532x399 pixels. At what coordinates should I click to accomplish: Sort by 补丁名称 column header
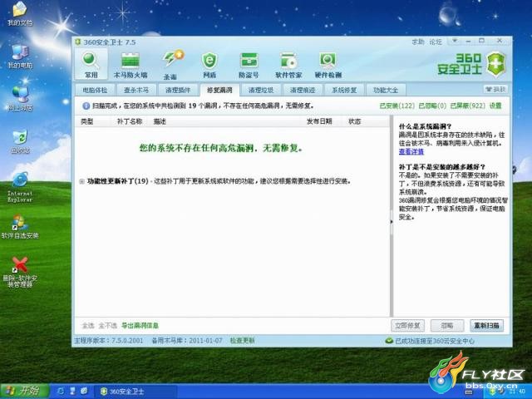(x=130, y=121)
